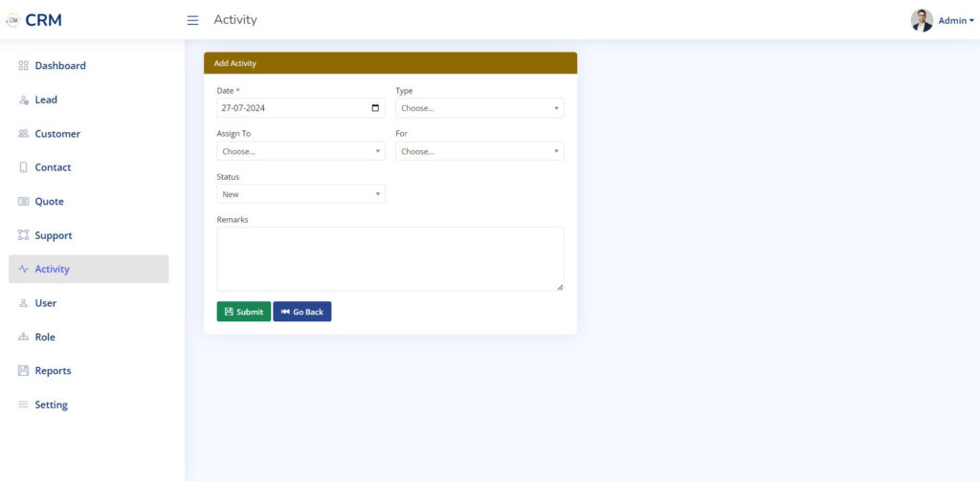Open the Assign To dropdown
The image size is (980, 481).
pos(301,151)
